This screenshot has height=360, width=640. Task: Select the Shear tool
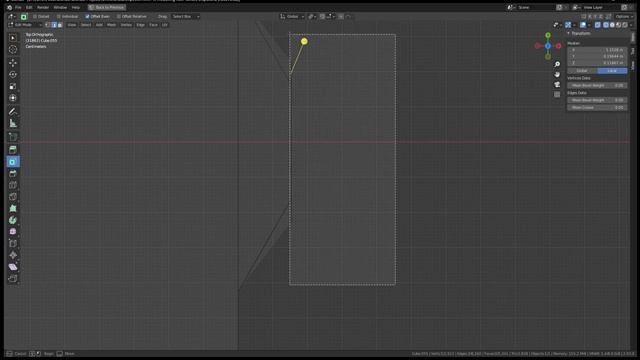[x=13, y=267]
